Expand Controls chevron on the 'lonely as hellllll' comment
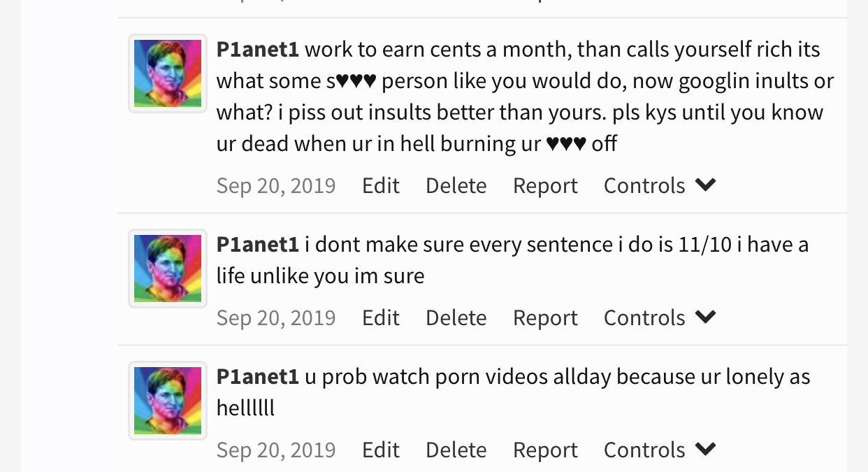Viewport: 868px width, 472px height. click(x=706, y=450)
